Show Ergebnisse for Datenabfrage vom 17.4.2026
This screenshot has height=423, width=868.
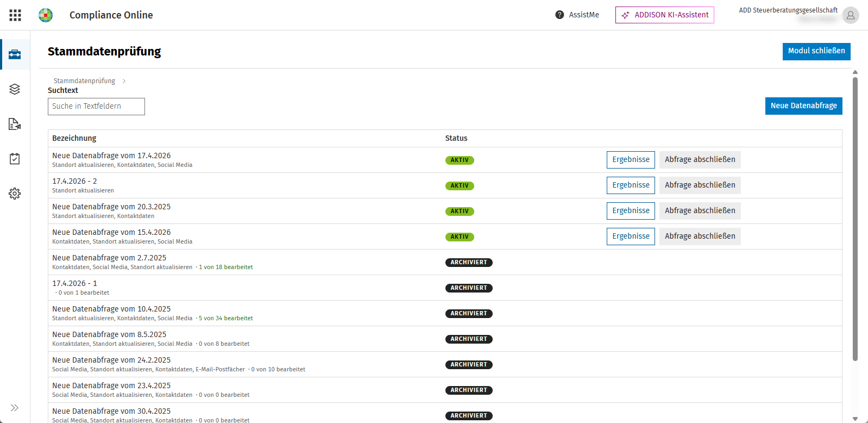(x=631, y=160)
